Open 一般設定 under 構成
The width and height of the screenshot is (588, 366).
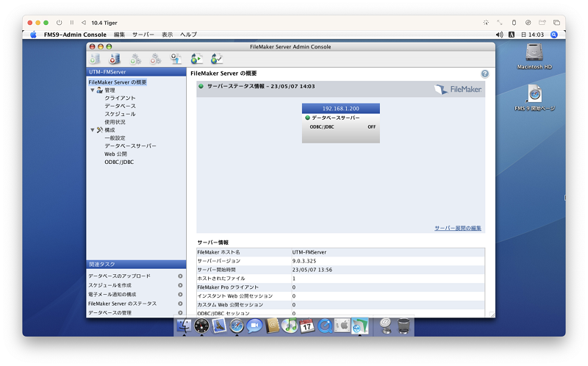[115, 138]
